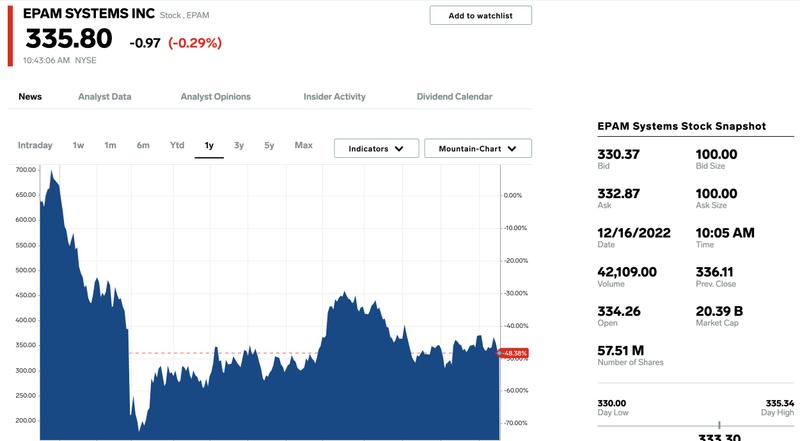Click the red -48.38% price marker
The image size is (800, 441).
coord(514,353)
